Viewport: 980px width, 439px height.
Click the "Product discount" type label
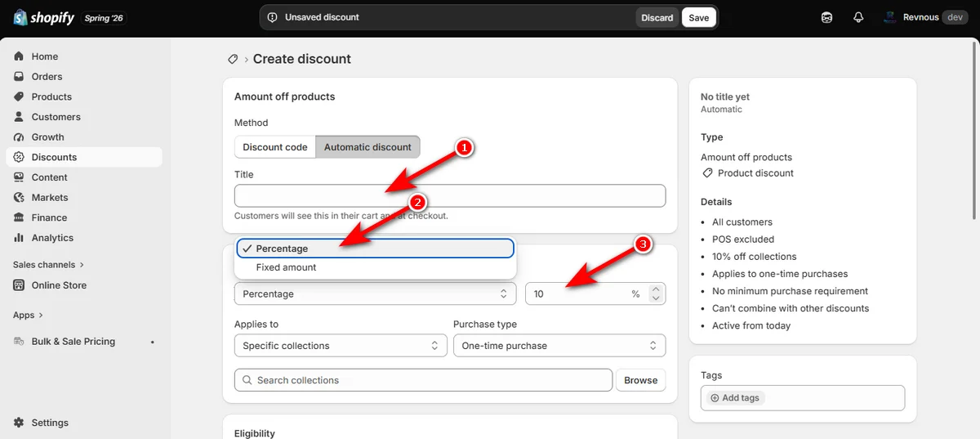[x=755, y=173]
